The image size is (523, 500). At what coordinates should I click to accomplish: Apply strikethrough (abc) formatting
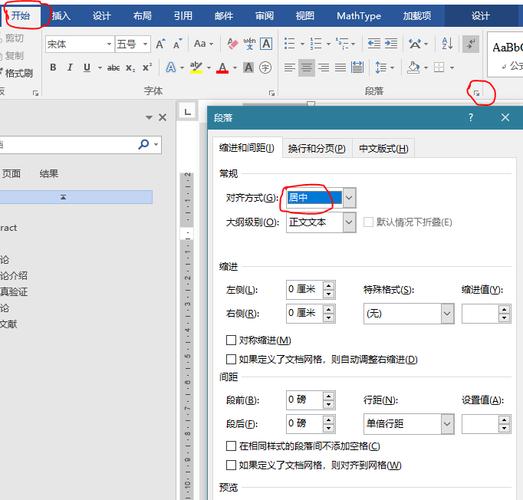click(113, 68)
